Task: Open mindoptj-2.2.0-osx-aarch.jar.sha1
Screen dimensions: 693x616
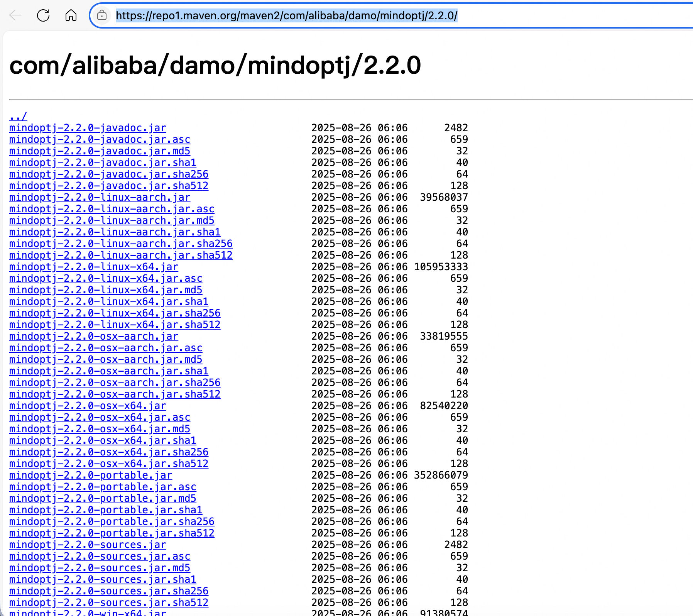Action: [109, 371]
